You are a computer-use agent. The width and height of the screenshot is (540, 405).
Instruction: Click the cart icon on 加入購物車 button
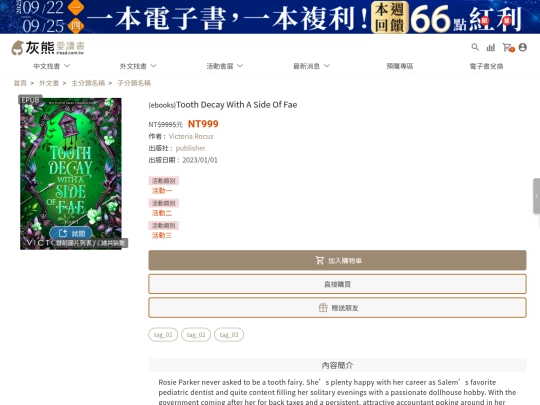pos(320,260)
